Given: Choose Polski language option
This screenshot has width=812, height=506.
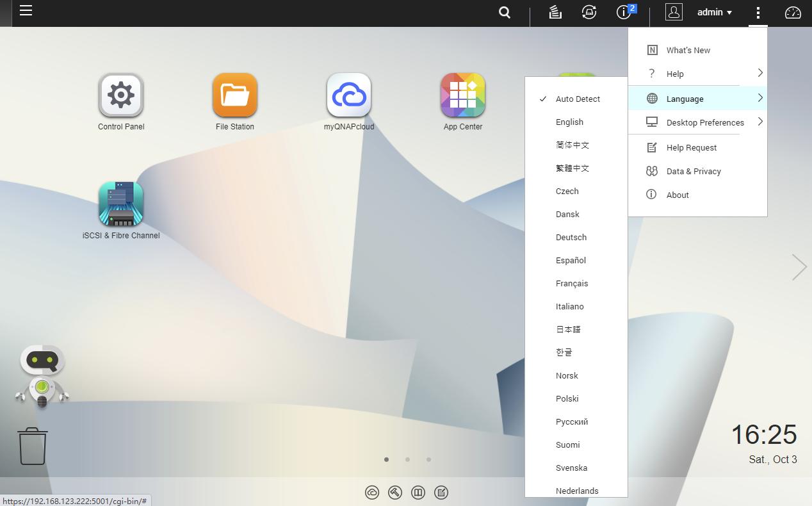Looking at the screenshot, I should tap(576, 398).
